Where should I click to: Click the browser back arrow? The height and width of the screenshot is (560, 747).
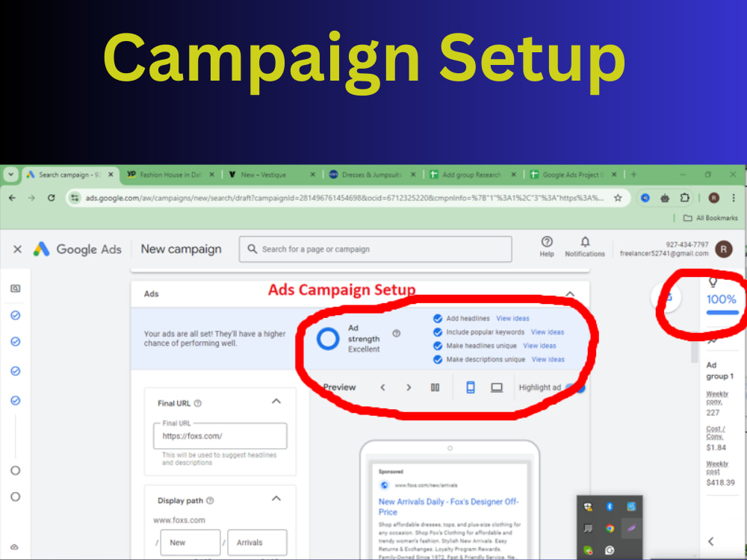pyautogui.click(x=13, y=198)
